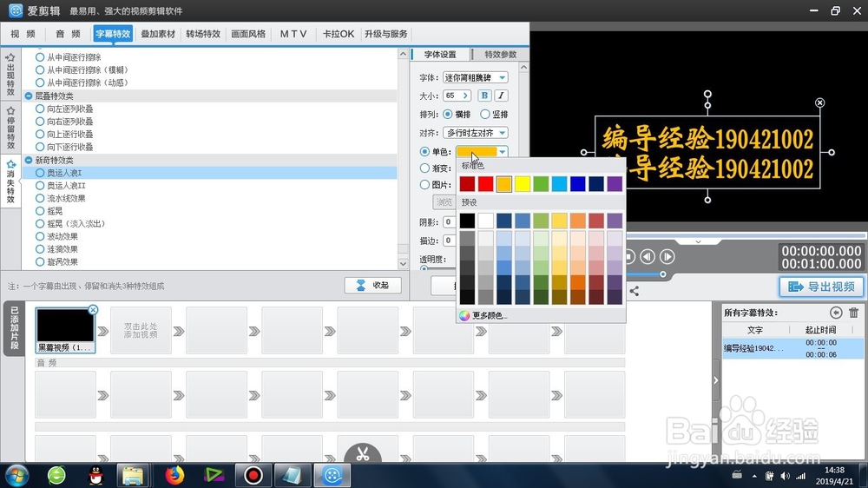Click the 爱剪辑 film reel taskbar icon
This screenshot has height=488, width=868.
(332, 475)
